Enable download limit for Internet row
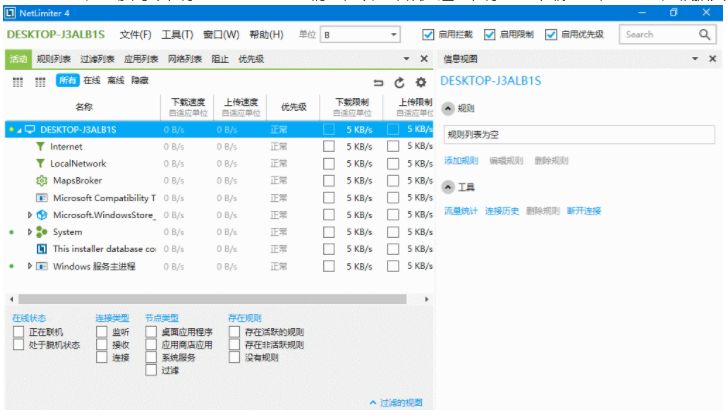The image size is (728, 415). click(x=329, y=147)
